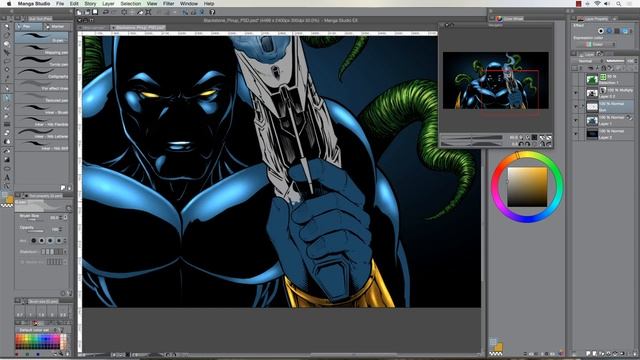
Task: Click the New document toolbar icon
Action: [x=80, y=12]
